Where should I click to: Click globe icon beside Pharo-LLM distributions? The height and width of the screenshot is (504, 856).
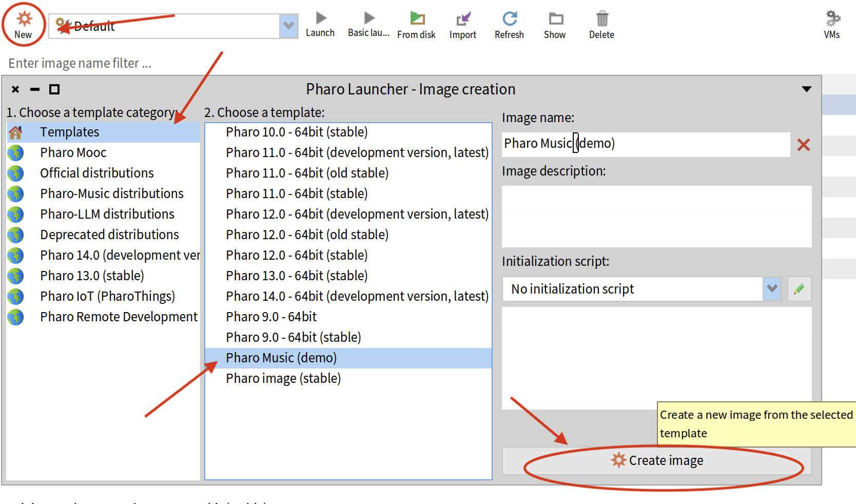point(15,214)
